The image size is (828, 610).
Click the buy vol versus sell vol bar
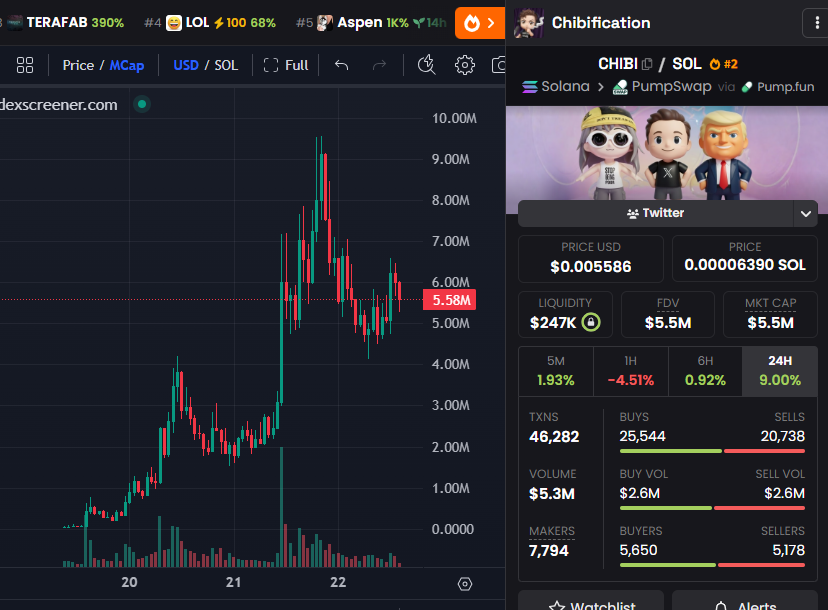[712, 508]
